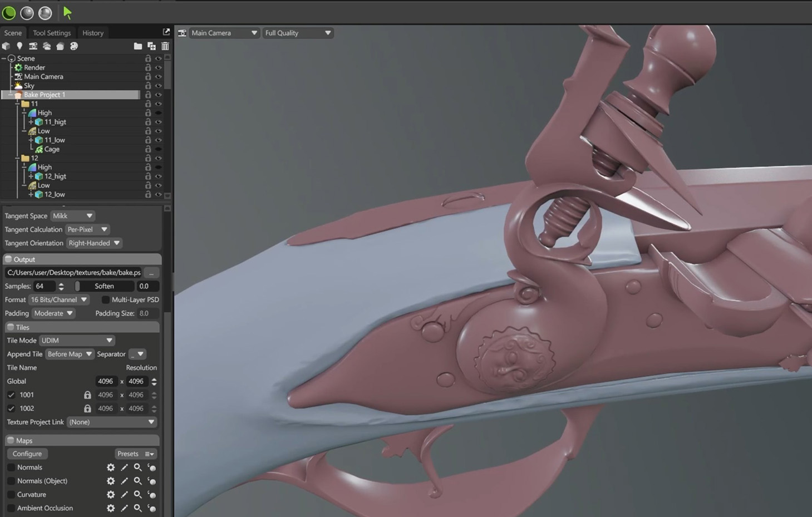This screenshot has width=812, height=517.
Task: Enable the Ambient Occlusion map checkbox
Action: (x=11, y=508)
